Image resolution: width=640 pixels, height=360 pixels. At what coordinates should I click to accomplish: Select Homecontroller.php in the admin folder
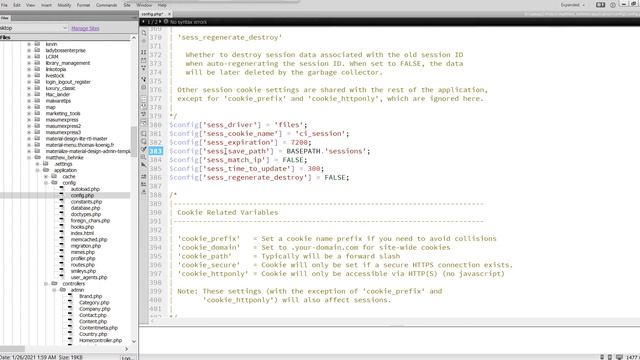[100, 340]
